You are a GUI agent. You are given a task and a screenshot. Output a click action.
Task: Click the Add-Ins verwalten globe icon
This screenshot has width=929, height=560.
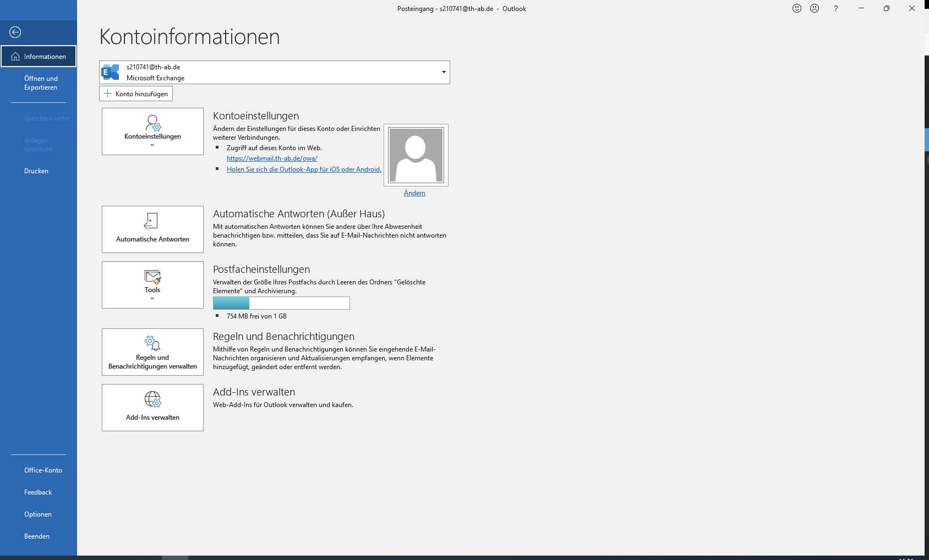coord(153,399)
